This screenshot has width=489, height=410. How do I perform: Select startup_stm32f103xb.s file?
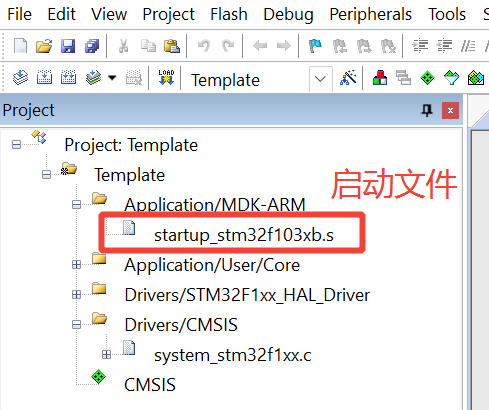[x=244, y=235]
